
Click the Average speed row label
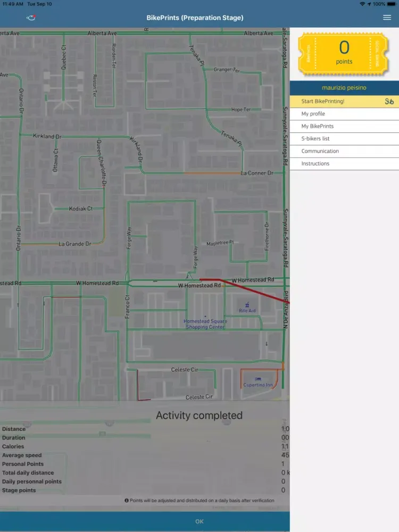(22, 455)
